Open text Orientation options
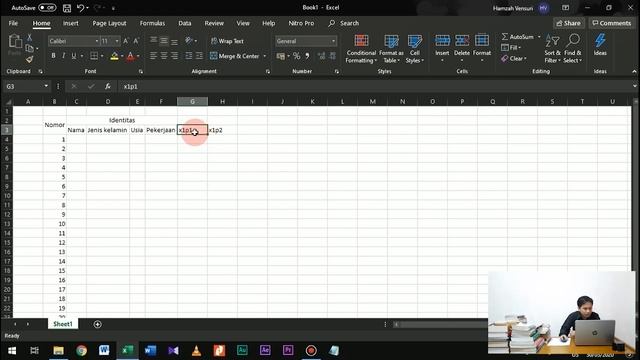The height and width of the screenshot is (360, 640). (x=190, y=41)
